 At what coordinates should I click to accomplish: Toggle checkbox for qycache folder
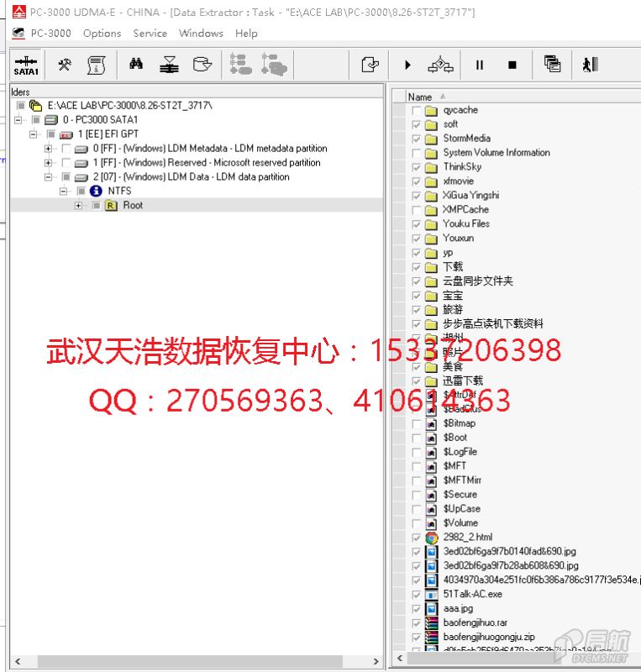(417, 110)
